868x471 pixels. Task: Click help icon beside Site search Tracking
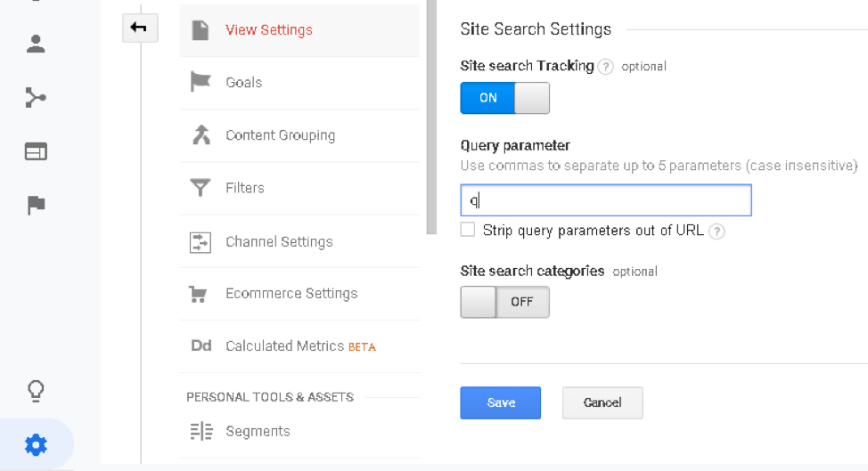606,67
